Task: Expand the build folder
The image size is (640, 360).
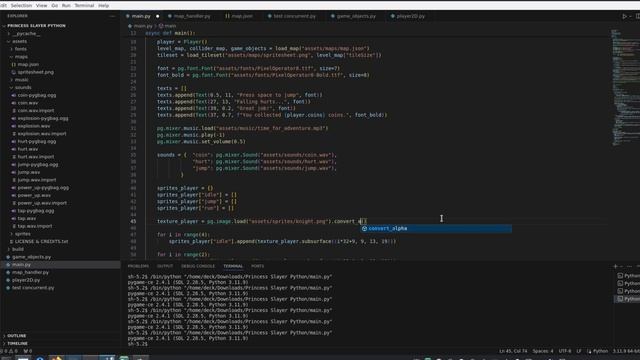Action: [x=18, y=249]
